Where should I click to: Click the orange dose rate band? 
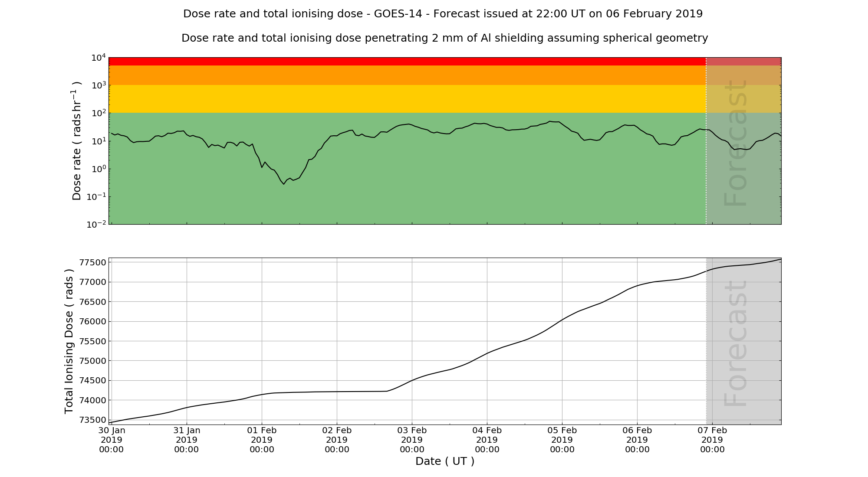pos(407,75)
